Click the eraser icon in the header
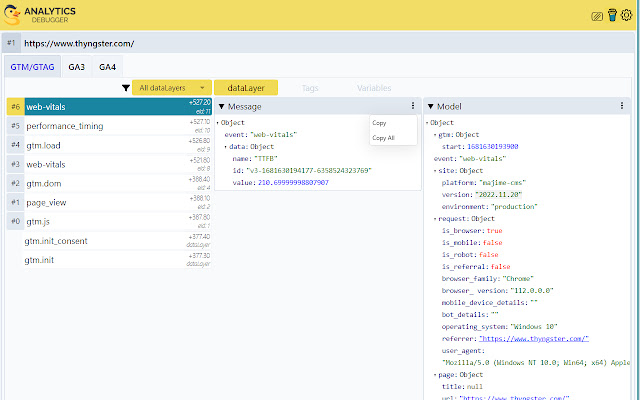The height and width of the screenshot is (400, 640). [597, 16]
